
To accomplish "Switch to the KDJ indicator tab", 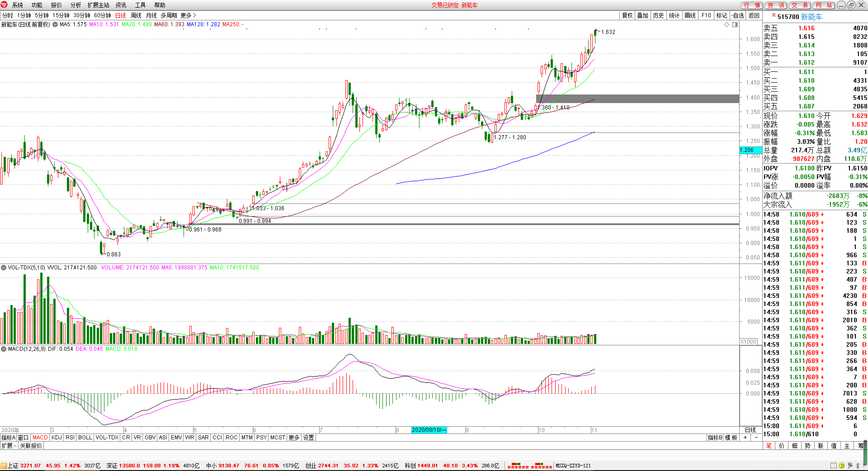I will (x=57, y=438).
